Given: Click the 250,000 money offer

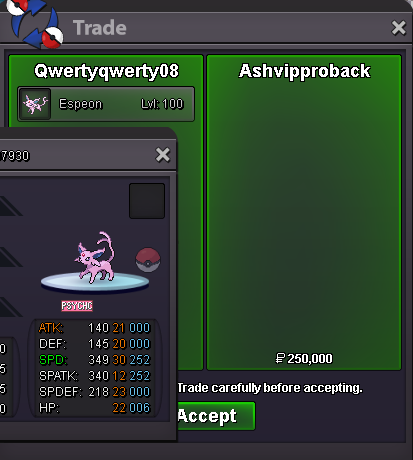Looking at the screenshot, I should [x=304, y=359].
